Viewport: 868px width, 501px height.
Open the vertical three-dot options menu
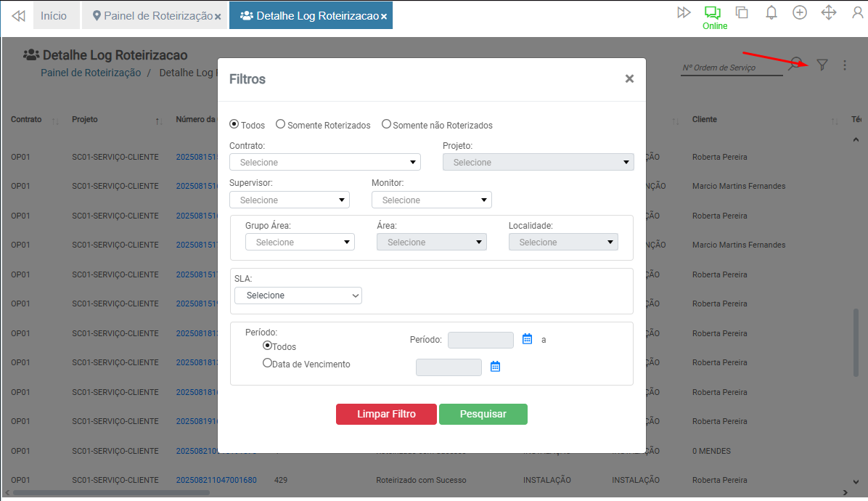845,65
